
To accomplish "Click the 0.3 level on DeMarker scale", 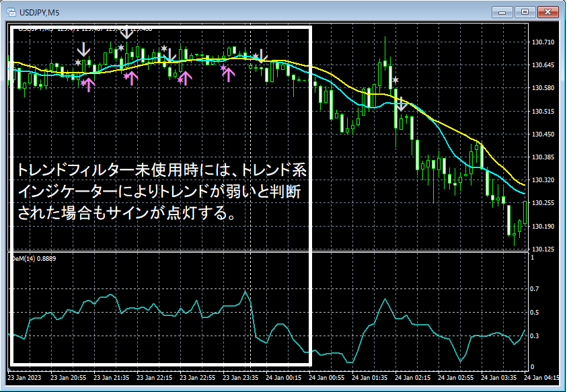I will 535,336.
